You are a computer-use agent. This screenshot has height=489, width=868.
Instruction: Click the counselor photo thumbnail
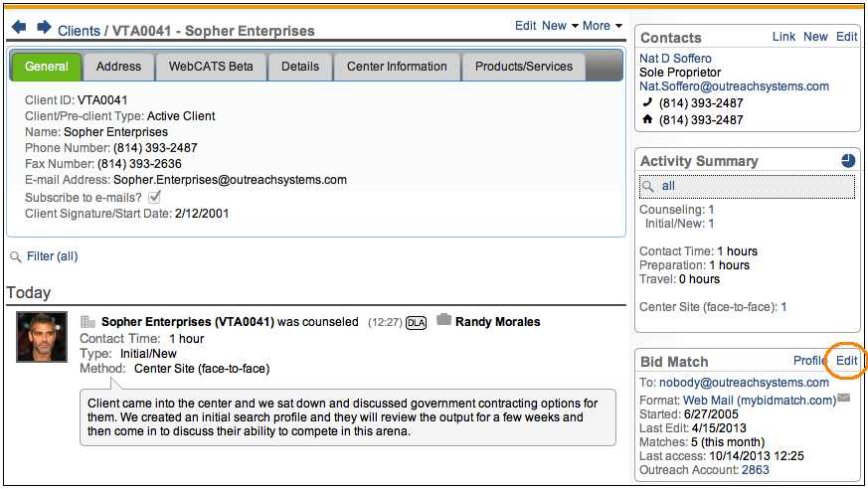[42, 337]
